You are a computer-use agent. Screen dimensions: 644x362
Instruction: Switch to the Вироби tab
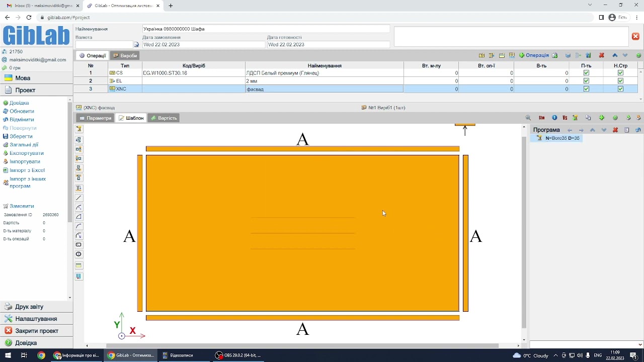coord(125,56)
